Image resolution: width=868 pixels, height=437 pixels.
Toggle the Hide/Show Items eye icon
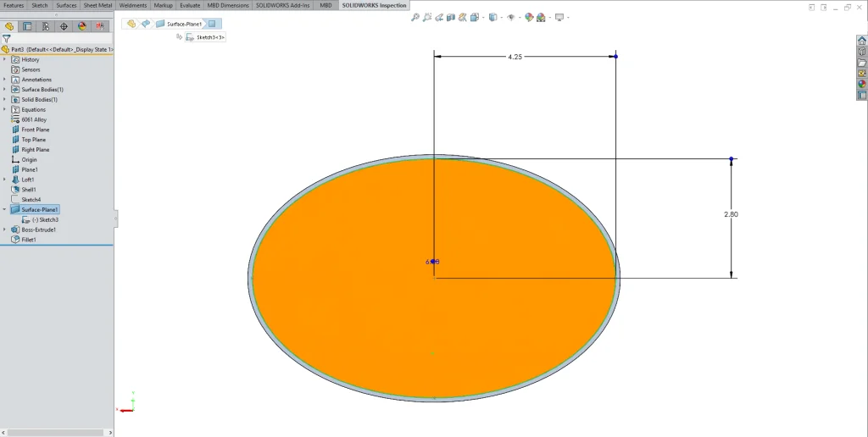pyautogui.click(x=511, y=17)
